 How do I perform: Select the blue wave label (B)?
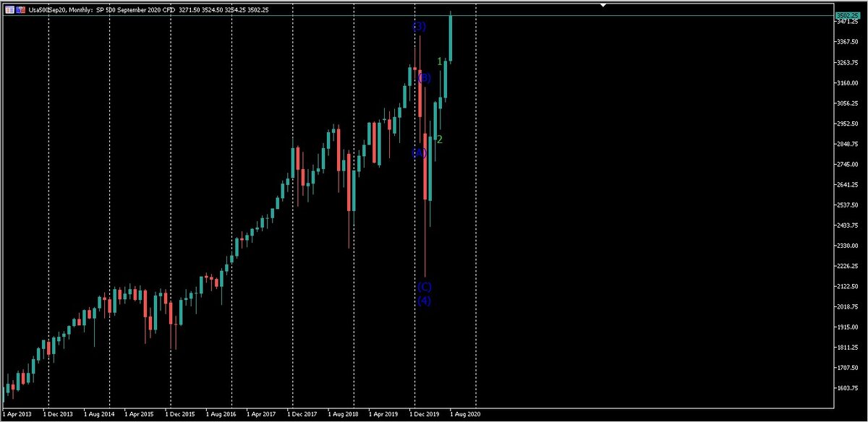point(425,77)
